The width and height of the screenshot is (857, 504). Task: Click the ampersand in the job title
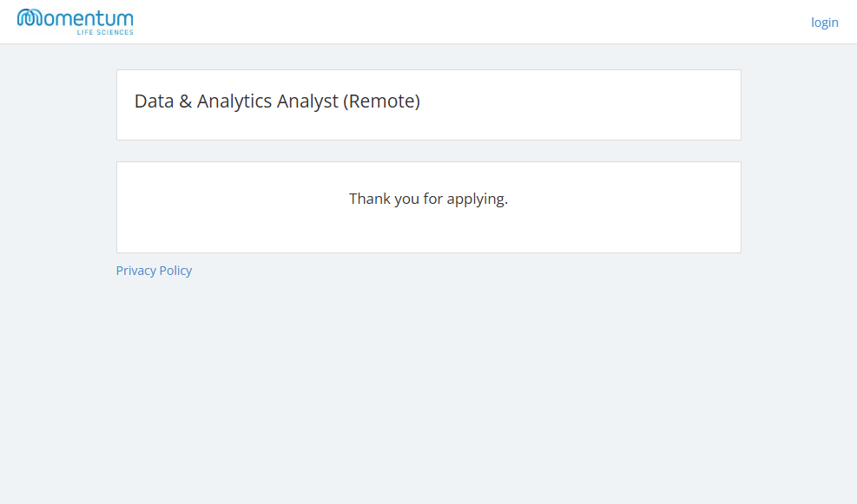[x=186, y=101]
